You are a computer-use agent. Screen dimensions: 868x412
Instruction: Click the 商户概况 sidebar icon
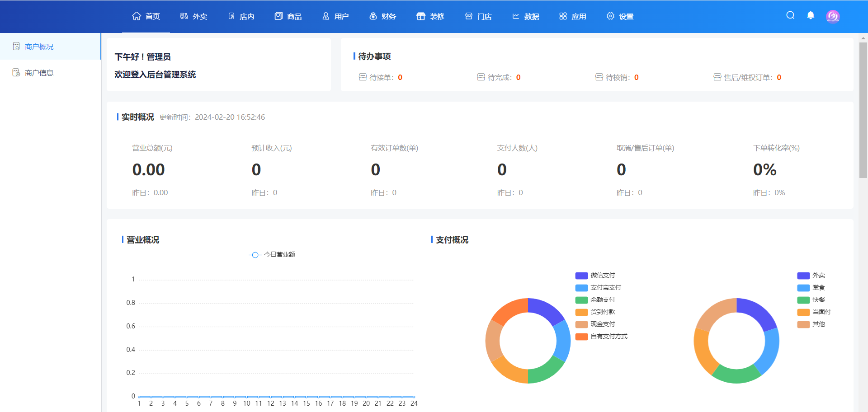16,46
